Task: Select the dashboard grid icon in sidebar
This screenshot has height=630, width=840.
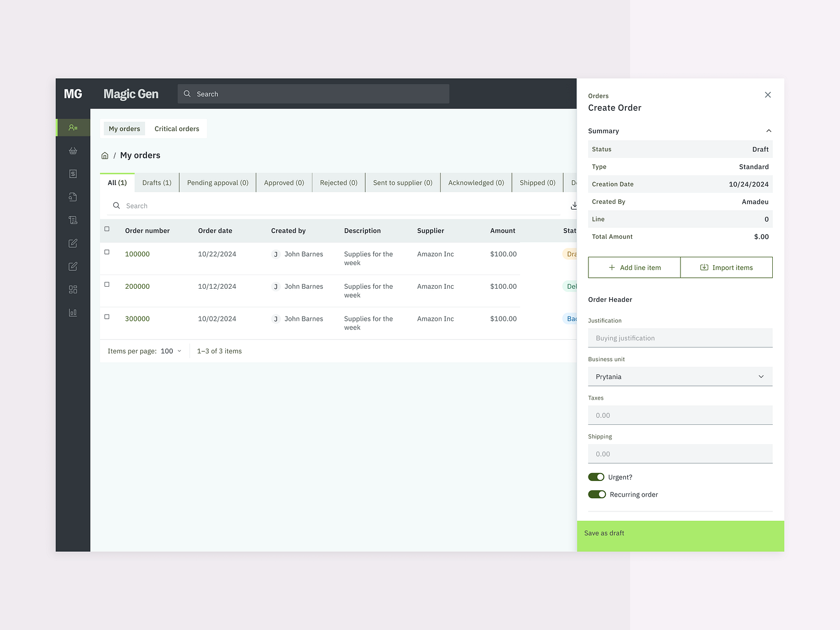Action: click(x=72, y=289)
